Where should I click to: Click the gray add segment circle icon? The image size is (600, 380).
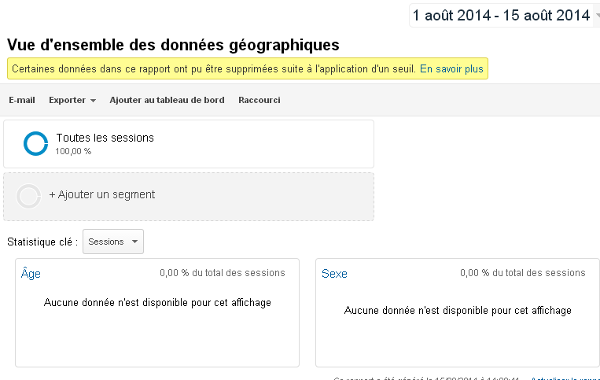click(29, 196)
